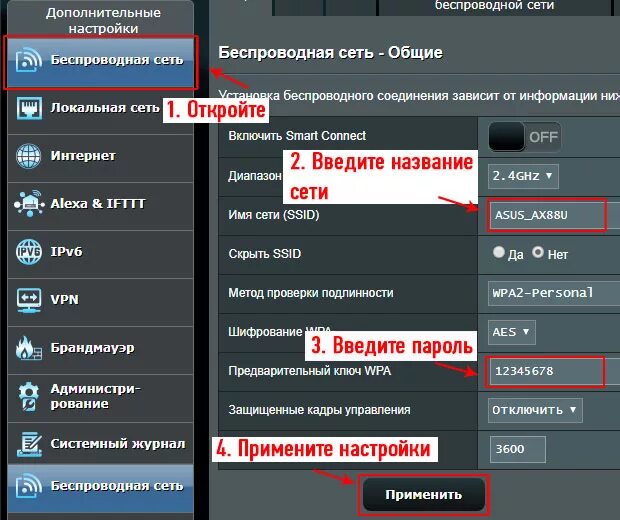Image resolution: width=620 pixels, height=520 pixels.
Task: Open the AES encryption dropdown
Action: 512,332
